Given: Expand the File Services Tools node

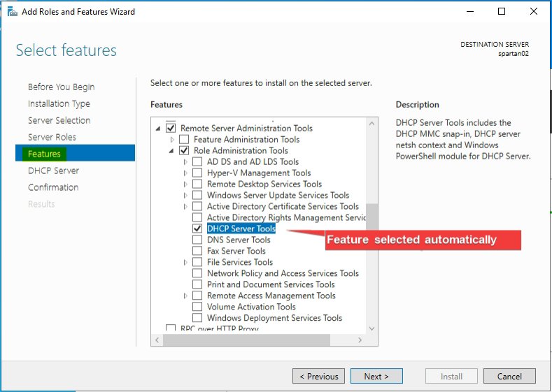Looking at the screenshot, I should coord(185,262).
